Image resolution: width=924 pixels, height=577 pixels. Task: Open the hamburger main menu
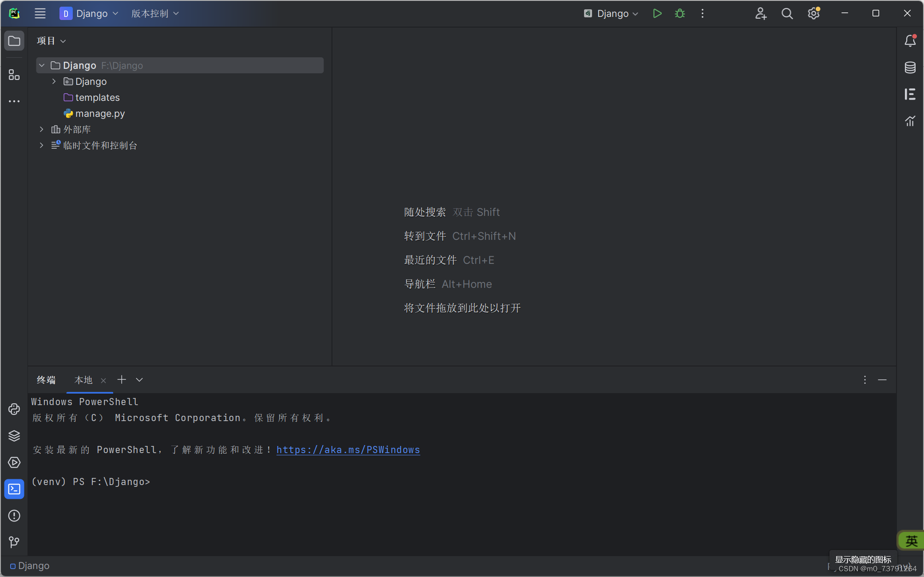40,13
